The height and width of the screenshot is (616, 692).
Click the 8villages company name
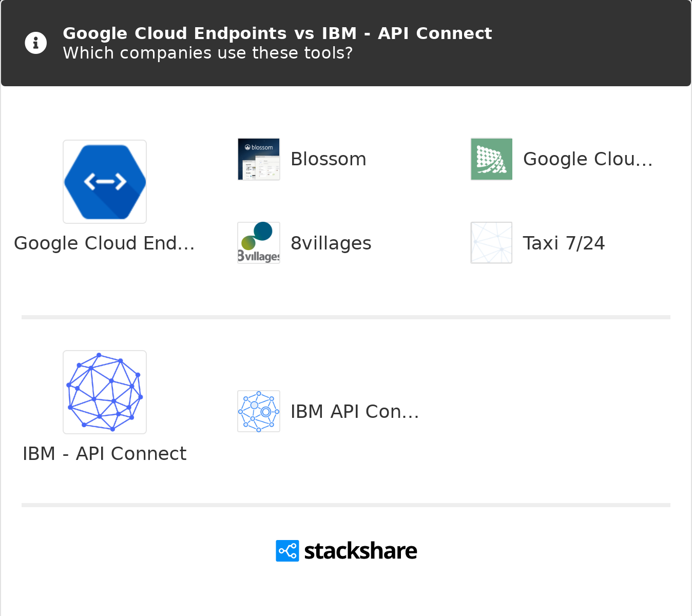point(331,243)
